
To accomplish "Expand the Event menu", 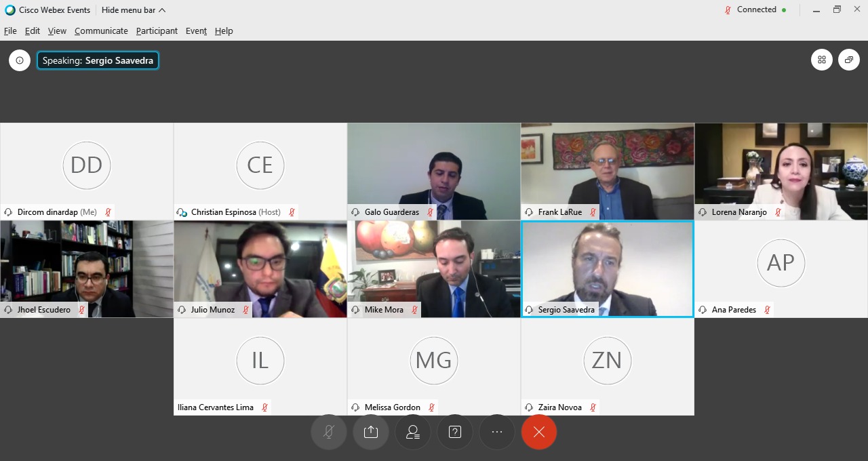I will [x=196, y=31].
